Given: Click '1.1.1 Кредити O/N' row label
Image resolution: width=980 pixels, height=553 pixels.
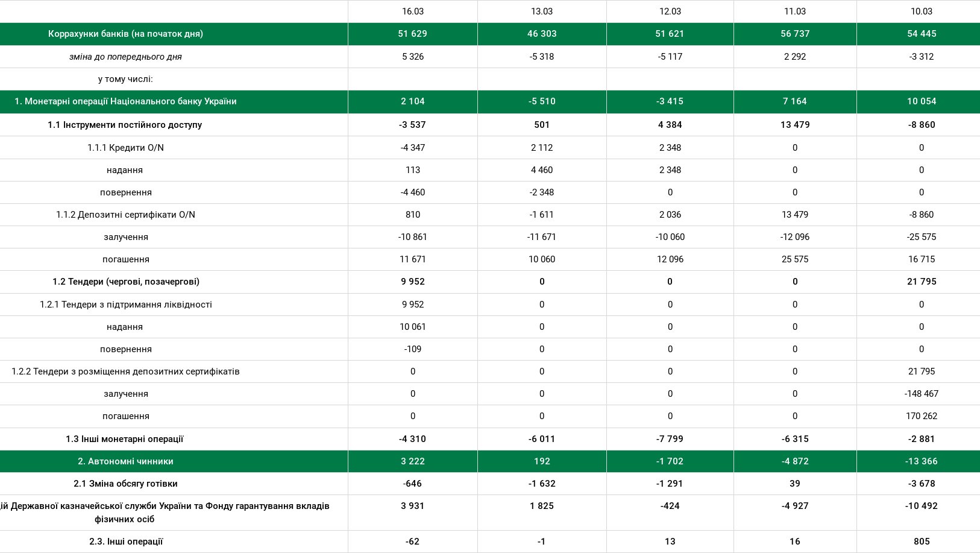Looking at the screenshot, I should pos(125,148).
